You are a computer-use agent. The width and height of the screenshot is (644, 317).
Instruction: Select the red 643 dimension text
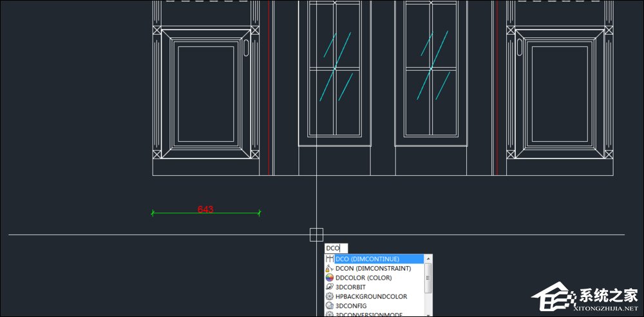point(205,209)
